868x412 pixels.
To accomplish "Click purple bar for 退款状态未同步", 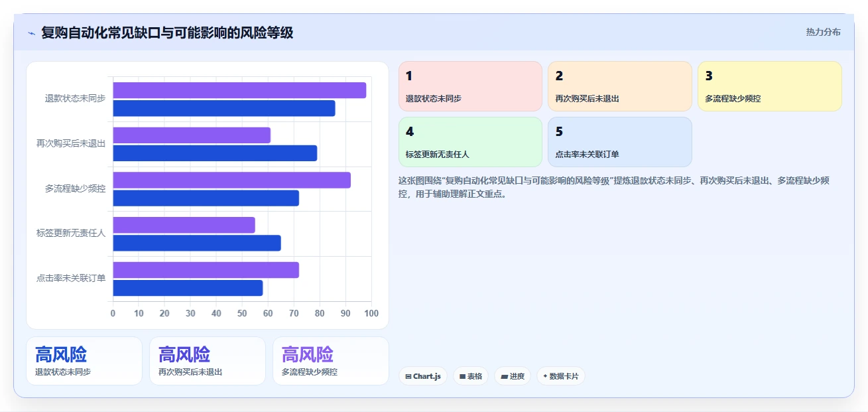I will pos(239,90).
